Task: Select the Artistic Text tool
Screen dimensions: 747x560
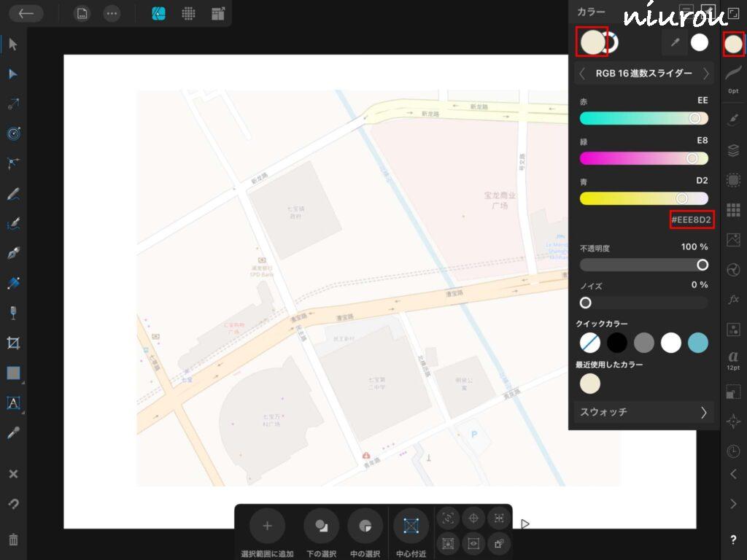Action: tap(13, 402)
